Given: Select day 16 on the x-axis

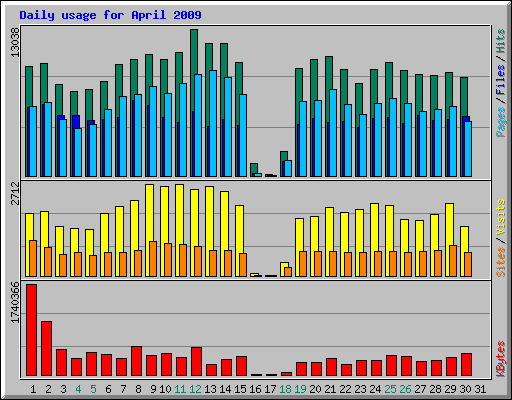Looking at the screenshot, I should click(255, 389).
